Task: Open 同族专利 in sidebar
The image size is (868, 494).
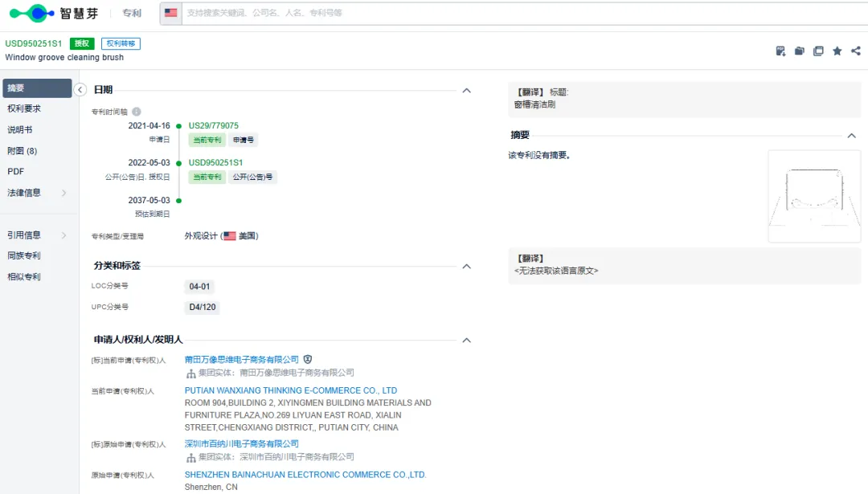Action: pos(24,255)
